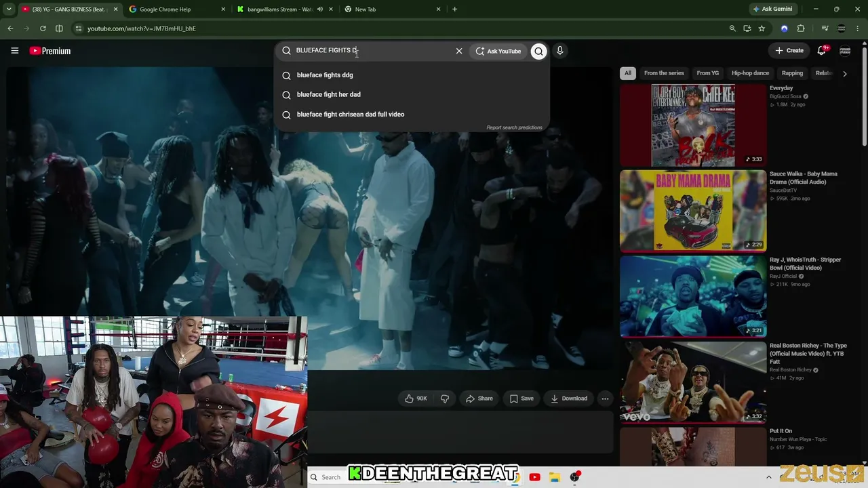Screen dimensions: 868x488
Task: Open Chrome zoom magnifier in address bar
Action: point(732,28)
